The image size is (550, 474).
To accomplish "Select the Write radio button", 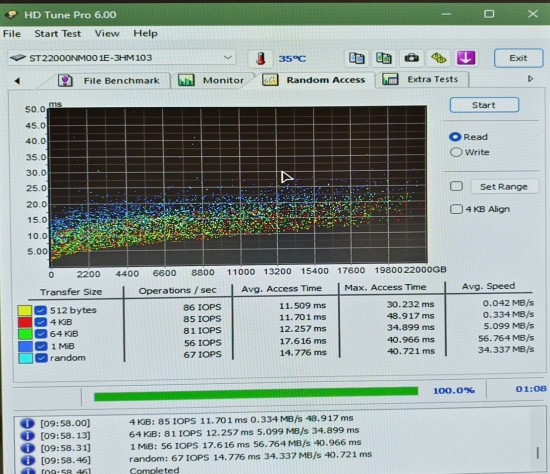I will point(456,152).
